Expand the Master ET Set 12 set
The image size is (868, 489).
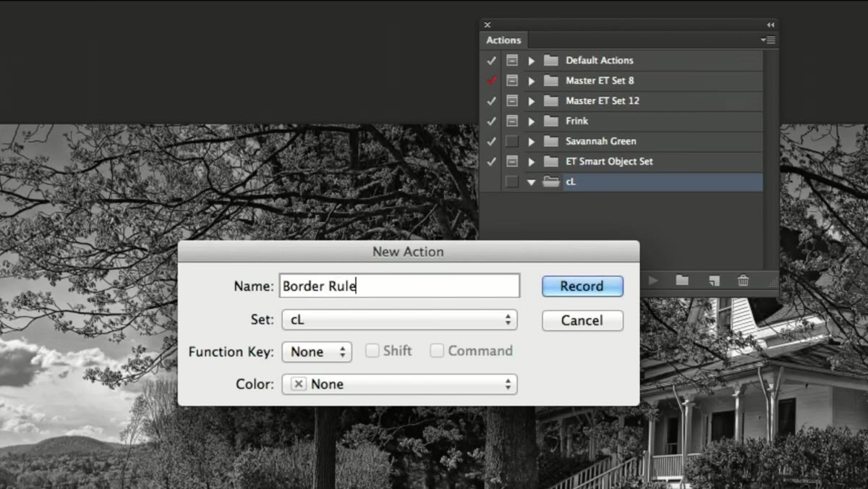click(x=532, y=101)
